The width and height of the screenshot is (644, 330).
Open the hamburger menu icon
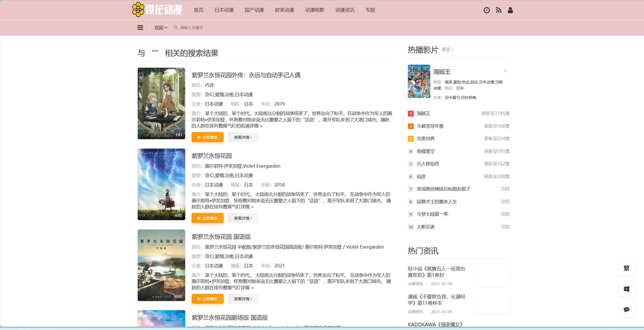[140, 27]
